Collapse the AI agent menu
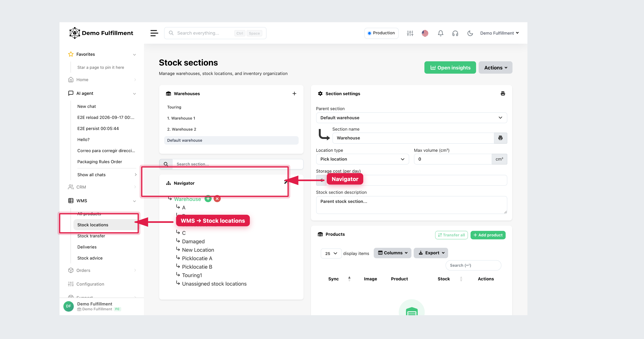This screenshot has height=339, width=644. tap(134, 93)
